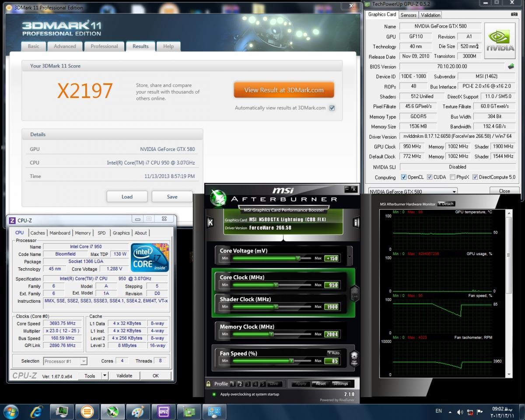Image resolution: width=525 pixels, height=420 pixels.
Task: Click the Fan Speed slider handle
Action: tap(291, 360)
